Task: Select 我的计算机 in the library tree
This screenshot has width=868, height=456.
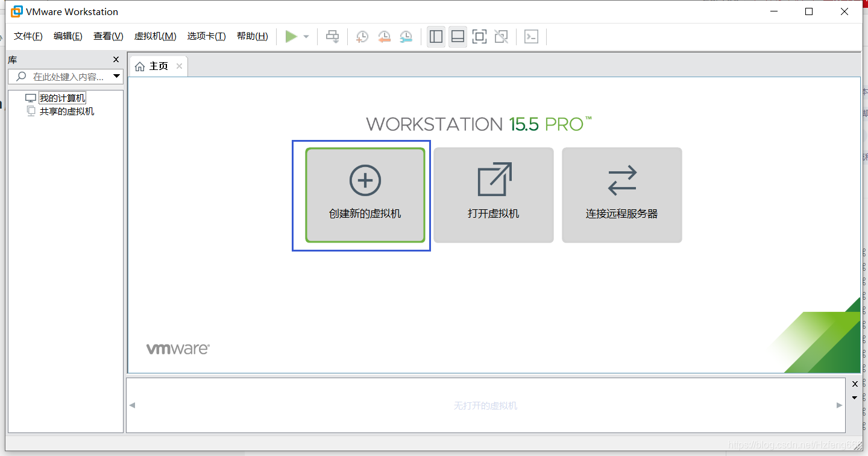Action: (62, 98)
